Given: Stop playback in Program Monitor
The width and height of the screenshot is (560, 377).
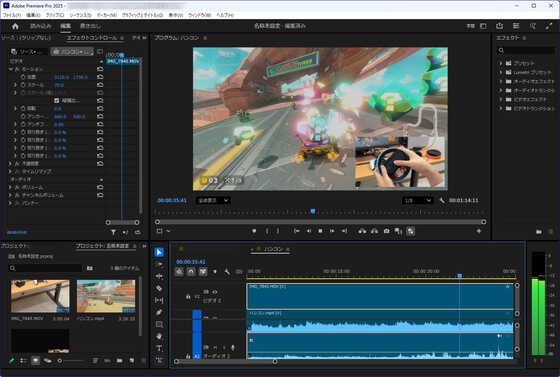Looking at the screenshot, I should [320, 231].
